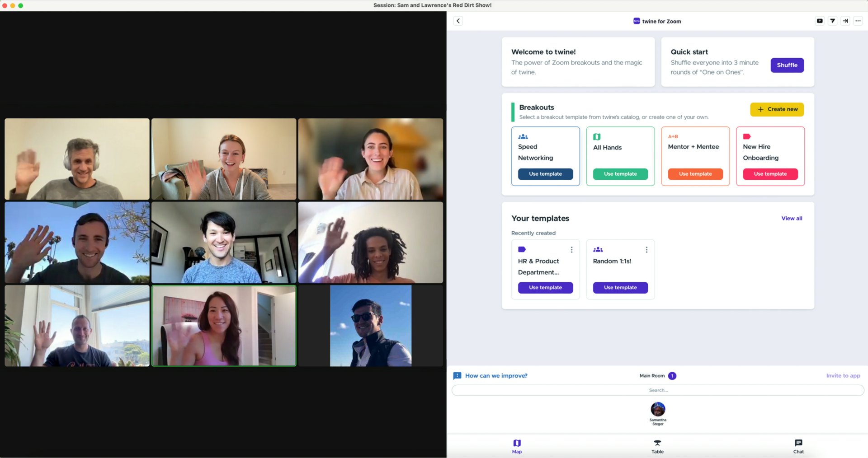The width and height of the screenshot is (868, 458).
Task: Expand templates with the View all link
Action: [792, 218]
